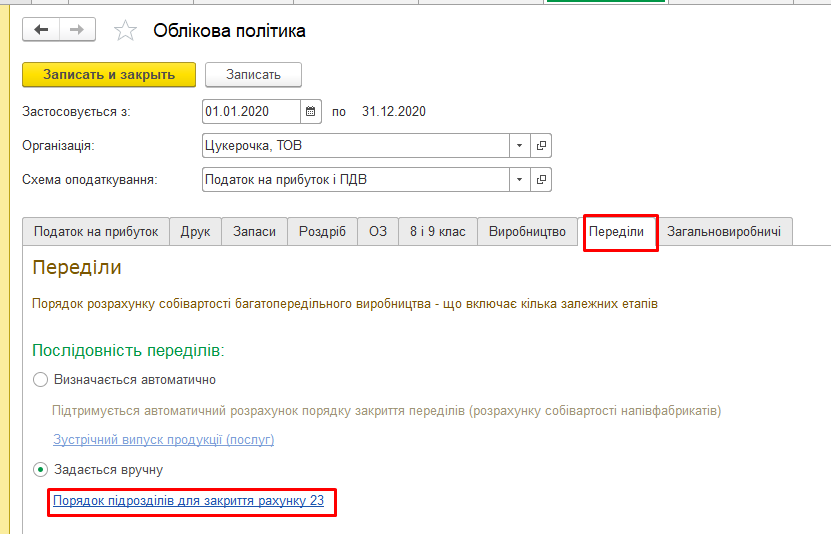Click the back navigation arrow
The height and width of the screenshot is (534, 831).
click(41, 30)
